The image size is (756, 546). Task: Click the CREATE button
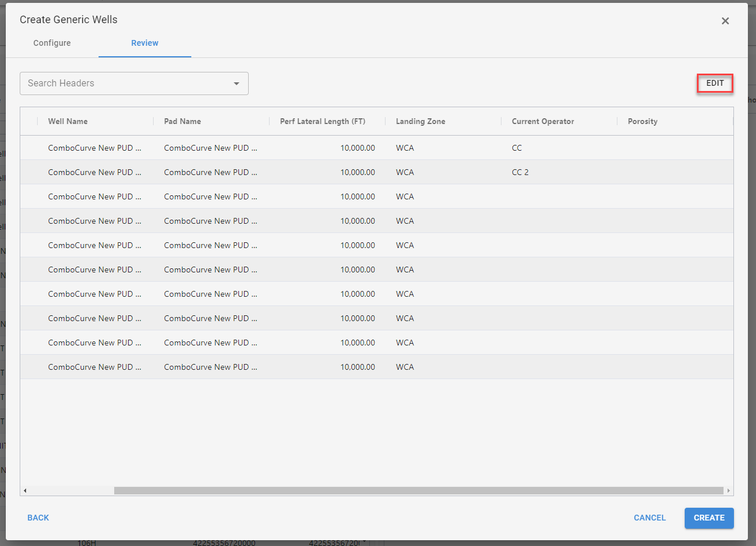[x=709, y=518]
